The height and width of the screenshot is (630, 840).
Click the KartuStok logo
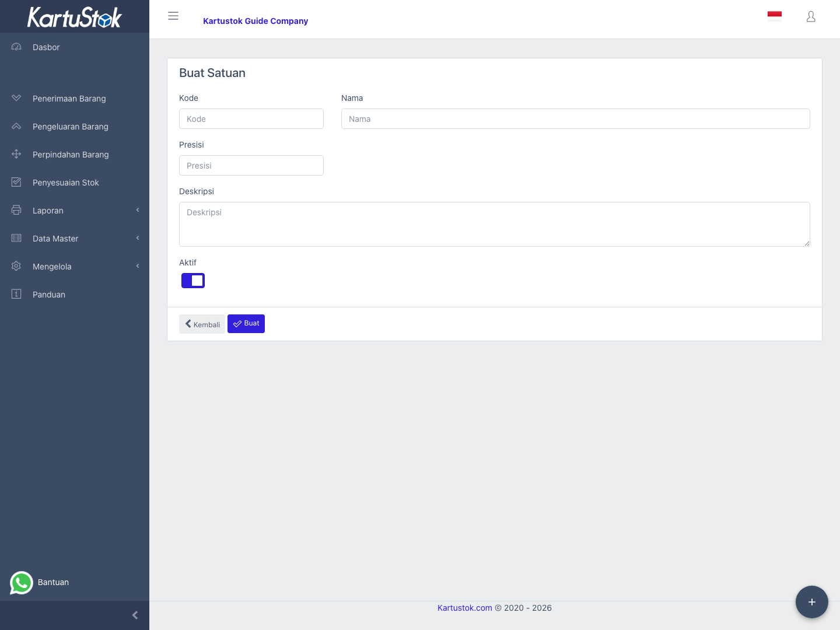75,17
